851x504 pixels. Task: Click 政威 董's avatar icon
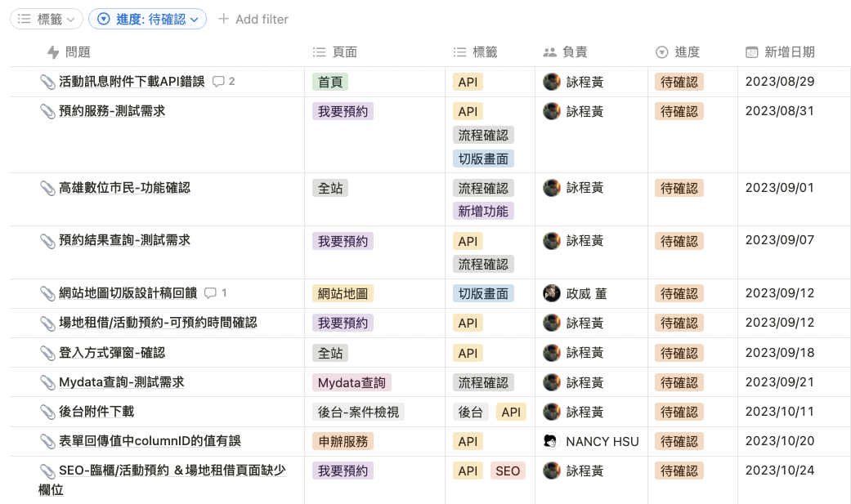[x=552, y=293]
